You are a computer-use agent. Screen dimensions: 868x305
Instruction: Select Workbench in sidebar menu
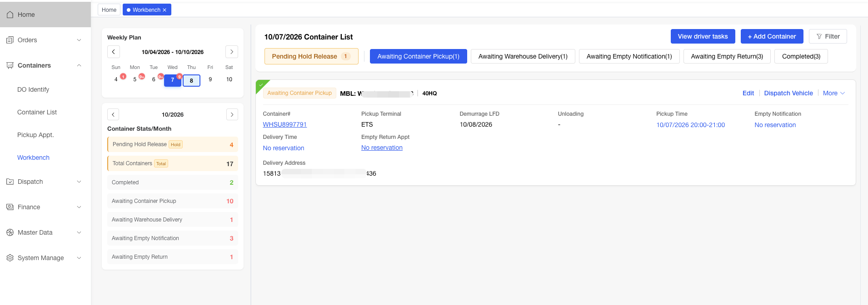33,157
